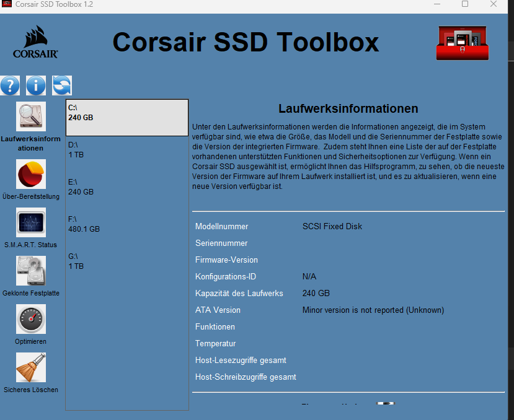
Task: Click 'Minor version is not reported' value
Action: click(x=373, y=310)
